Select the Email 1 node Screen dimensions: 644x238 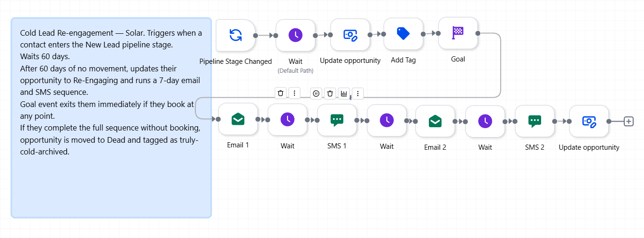click(x=238, y=119)
